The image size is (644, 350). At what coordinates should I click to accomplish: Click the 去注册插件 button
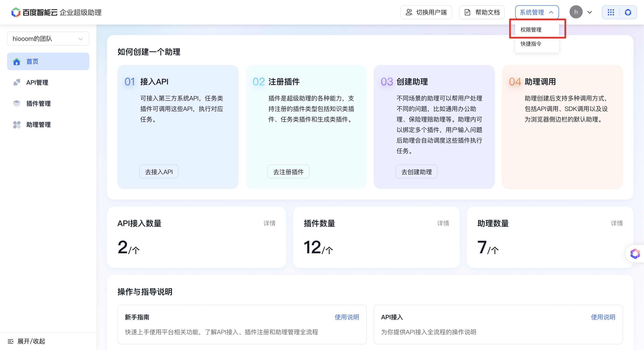(288, 172)
